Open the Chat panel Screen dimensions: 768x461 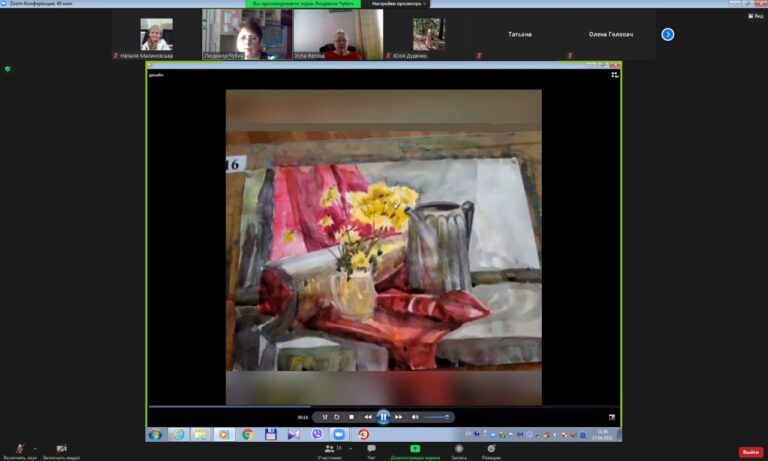point(371,450)
